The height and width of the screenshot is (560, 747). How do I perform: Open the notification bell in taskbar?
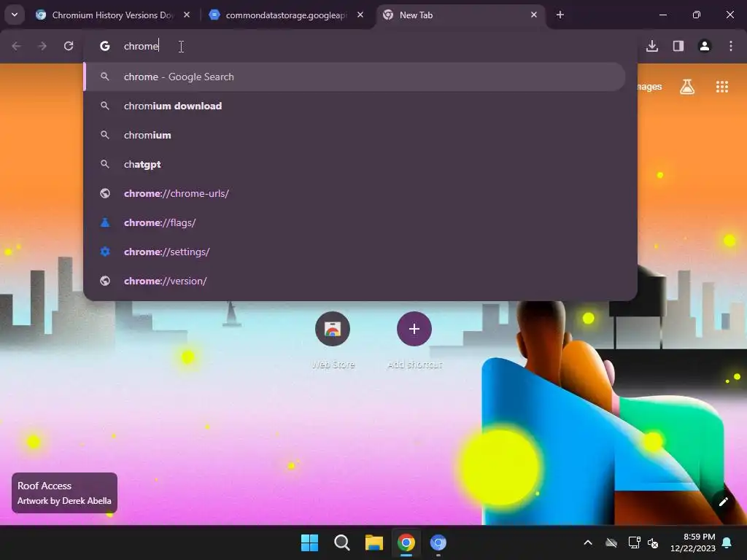[727, 542]
